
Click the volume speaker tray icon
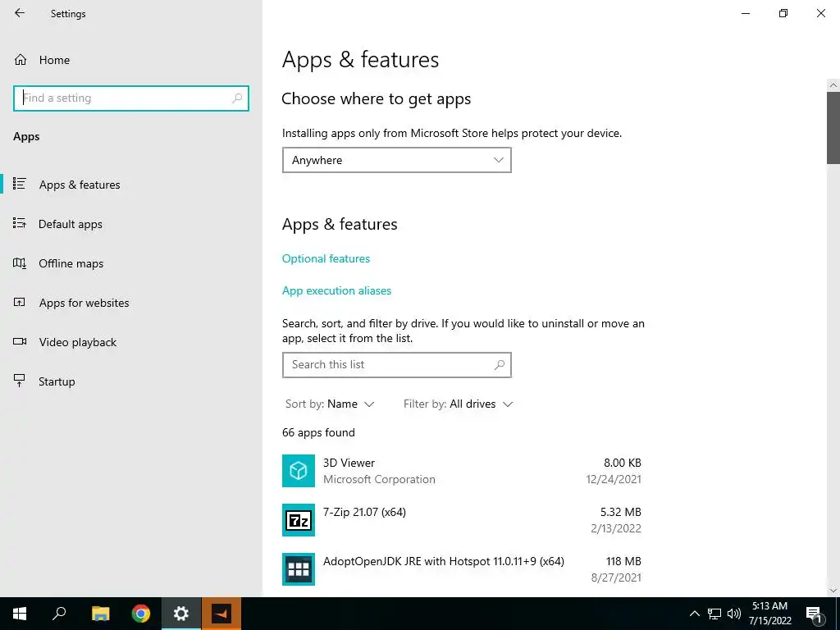point(734,614)
